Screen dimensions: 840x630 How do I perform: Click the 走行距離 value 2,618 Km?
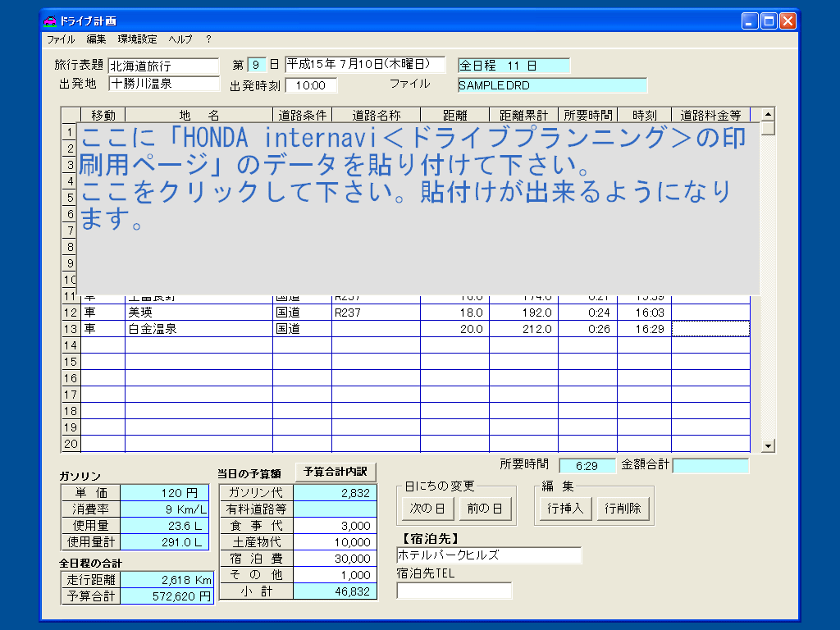pos(167,580)
